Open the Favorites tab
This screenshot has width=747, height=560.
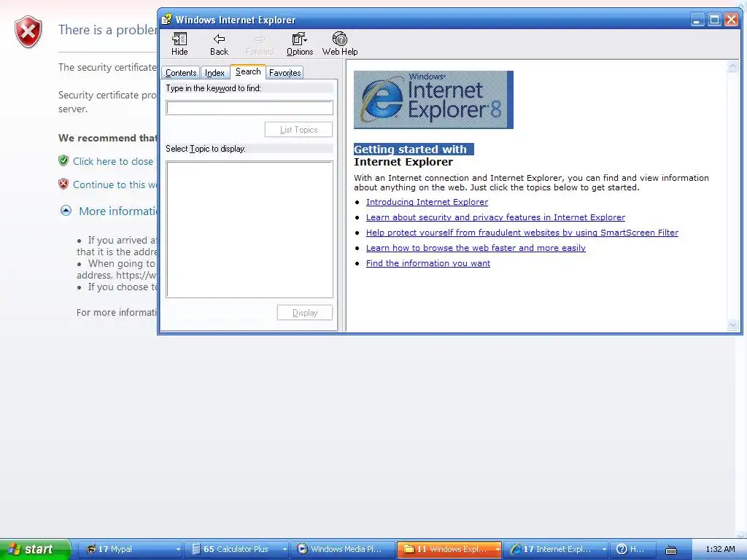tap(285, 73)
